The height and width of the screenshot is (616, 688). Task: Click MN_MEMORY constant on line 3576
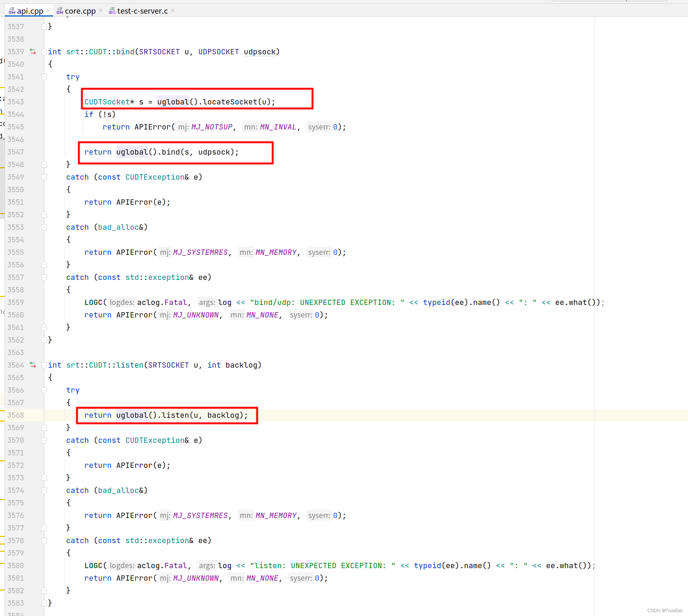(x=276, y=515)
